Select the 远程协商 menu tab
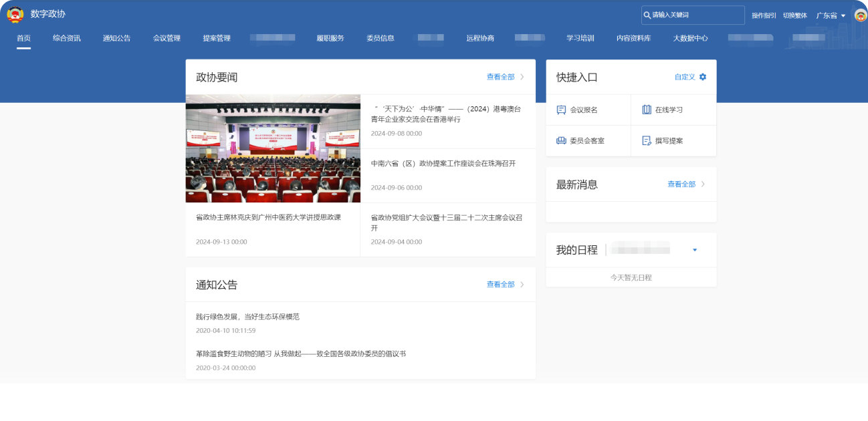The image size is (868, 421). [480, 38]
